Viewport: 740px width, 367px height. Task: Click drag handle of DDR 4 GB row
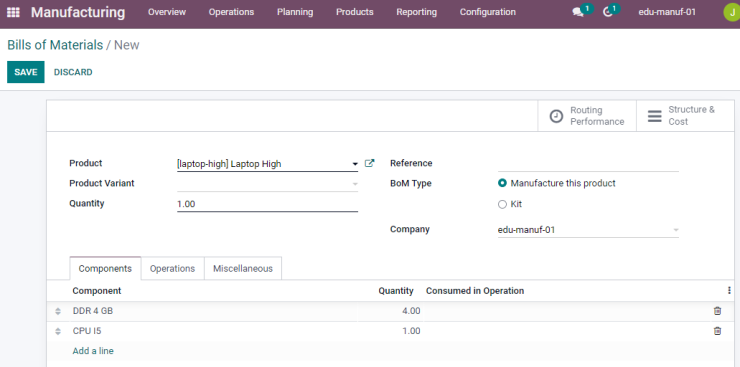click(x=58, y=311)
